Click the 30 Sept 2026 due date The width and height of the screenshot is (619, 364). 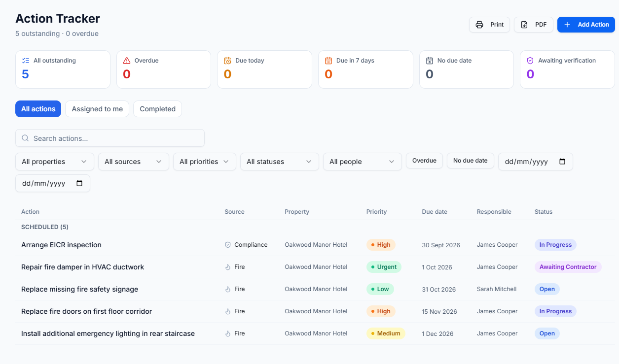[441, 245]
